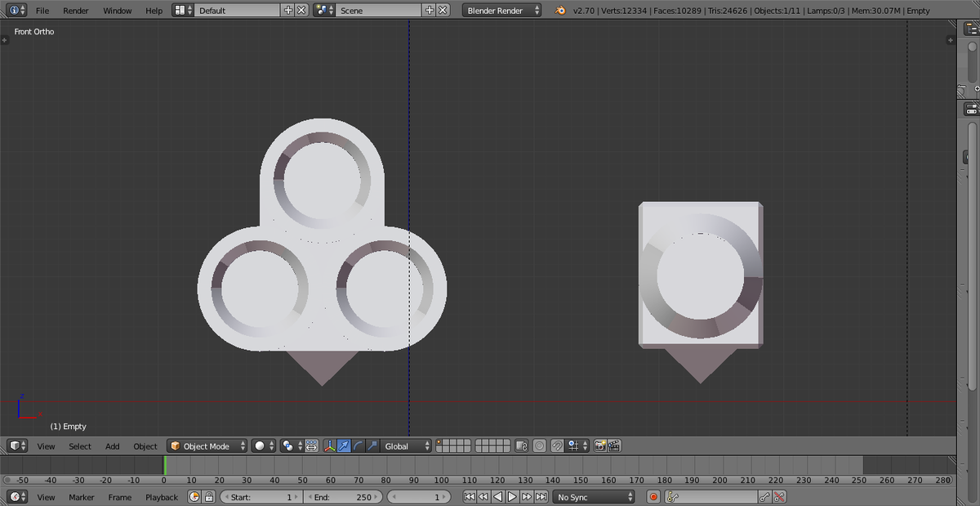The height and width of the screenshot is (506, 980).
Task: Open the viewport shading selector
Action: point(263,446)
